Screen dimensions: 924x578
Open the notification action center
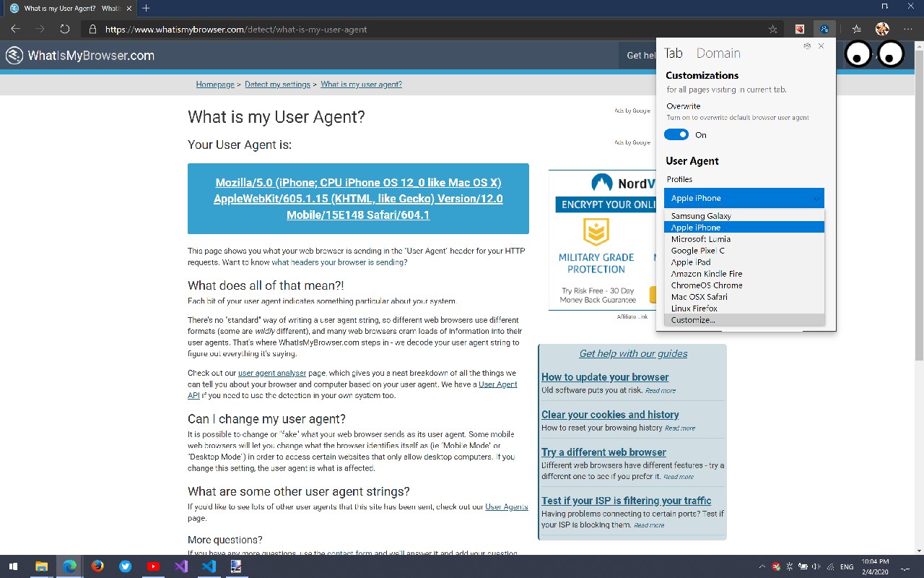tap(905, 567)
